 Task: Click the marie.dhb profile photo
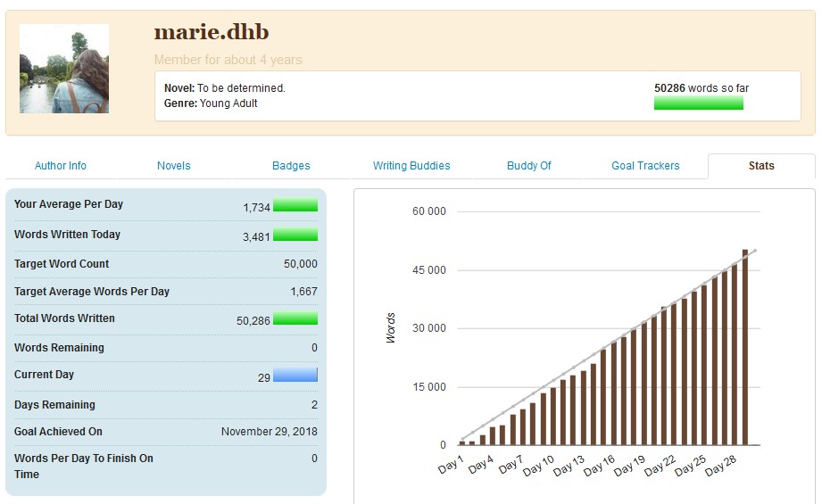click(64, 69)
